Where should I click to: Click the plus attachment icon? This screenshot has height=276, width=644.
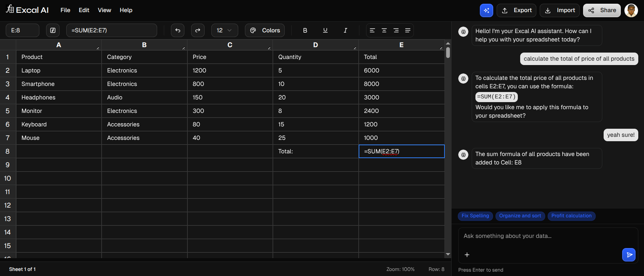[467, 255]
